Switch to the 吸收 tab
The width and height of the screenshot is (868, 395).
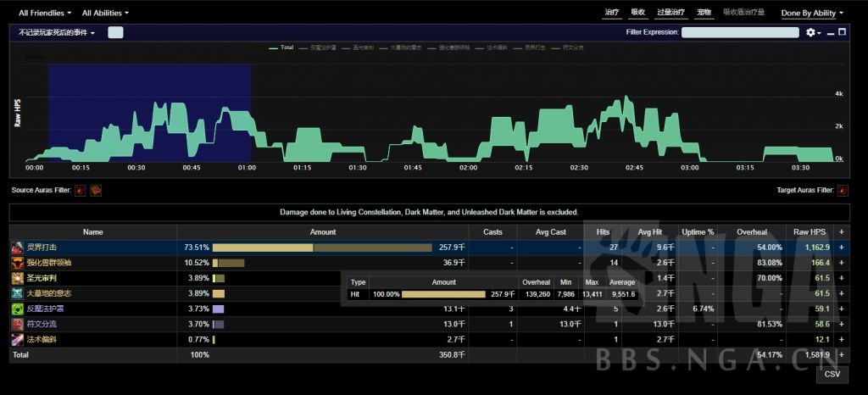coord(638,13)
